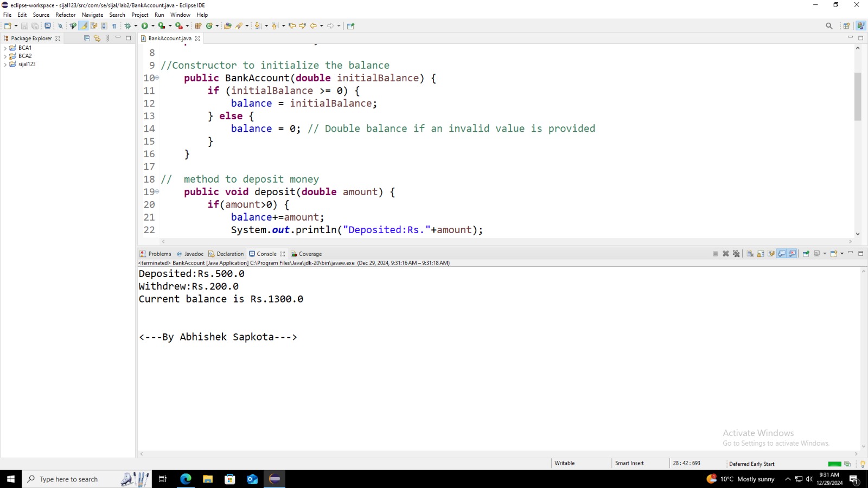Switch to the Coverage tab

307,254
